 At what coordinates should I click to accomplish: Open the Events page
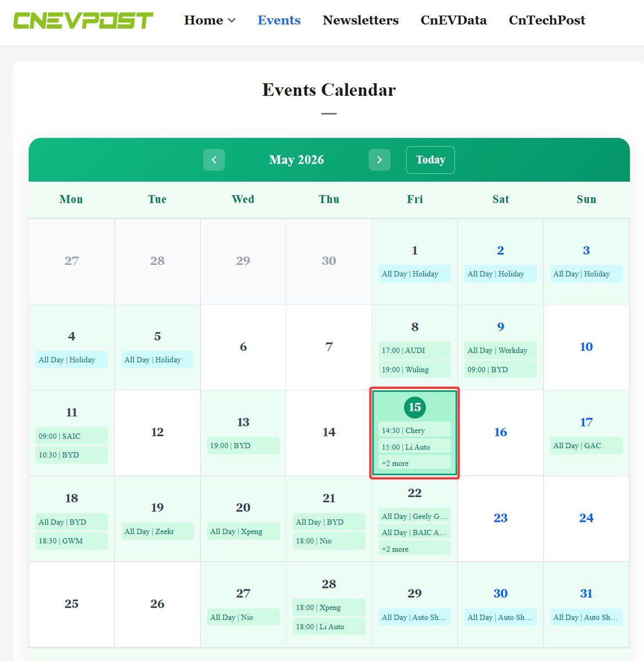279,20
